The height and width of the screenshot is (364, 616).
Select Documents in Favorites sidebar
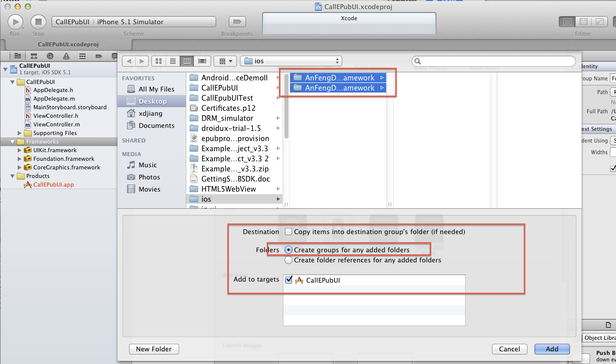tap(151, 125)
